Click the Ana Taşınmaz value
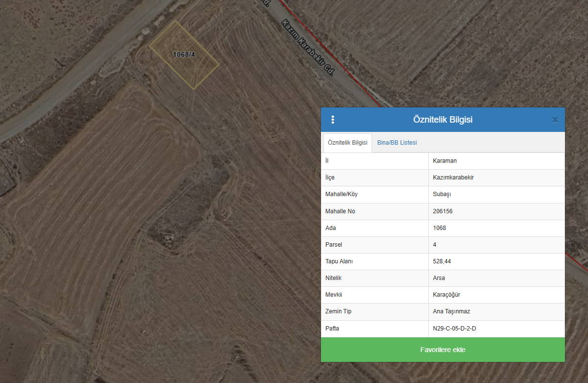Viewport: 588px width, 383px height. [x=451, y=311]
